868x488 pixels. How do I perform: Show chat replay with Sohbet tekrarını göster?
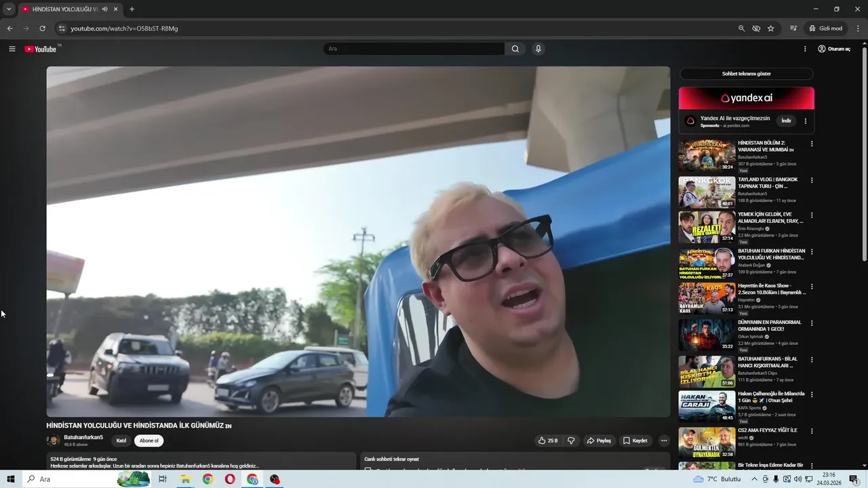click(746, 73)
